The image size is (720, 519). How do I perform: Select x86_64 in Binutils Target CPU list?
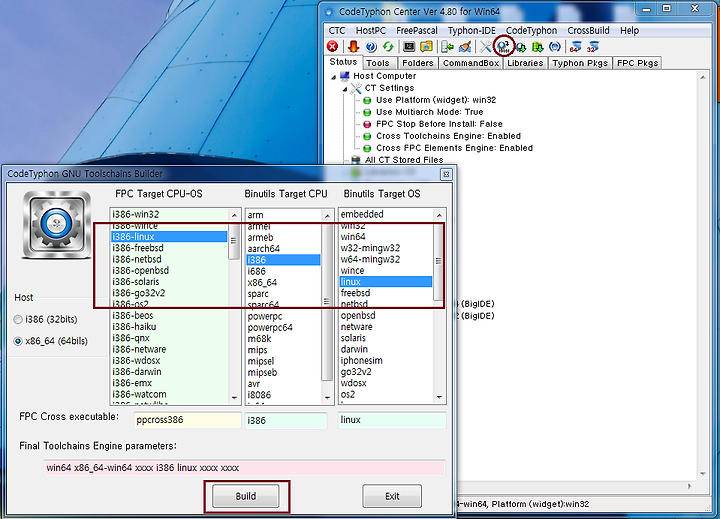pyautogui.click(x=283, y=282)
